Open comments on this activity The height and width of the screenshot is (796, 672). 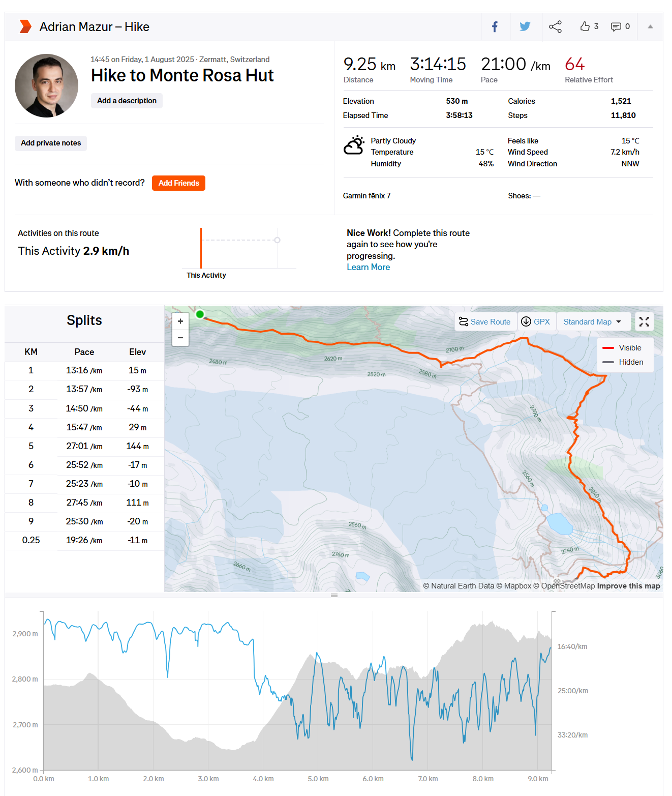(x=616, y=26)
